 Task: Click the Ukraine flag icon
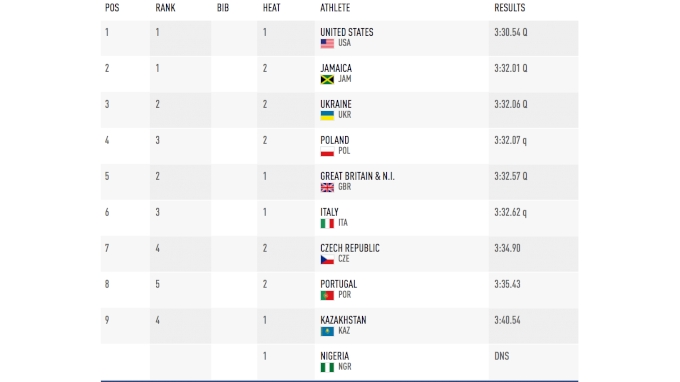coord(327,115)
